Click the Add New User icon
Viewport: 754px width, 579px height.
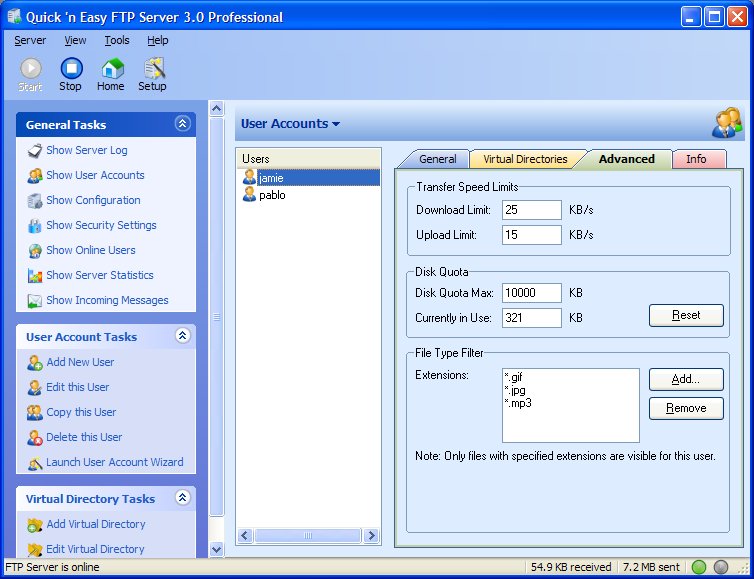pos(35,363)
